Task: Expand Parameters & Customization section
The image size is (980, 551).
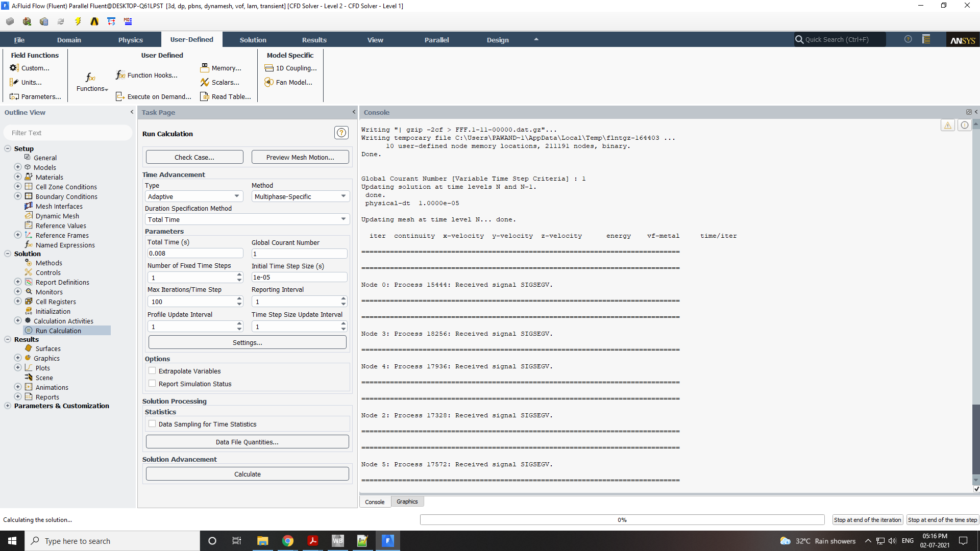Action: (8, 406)
